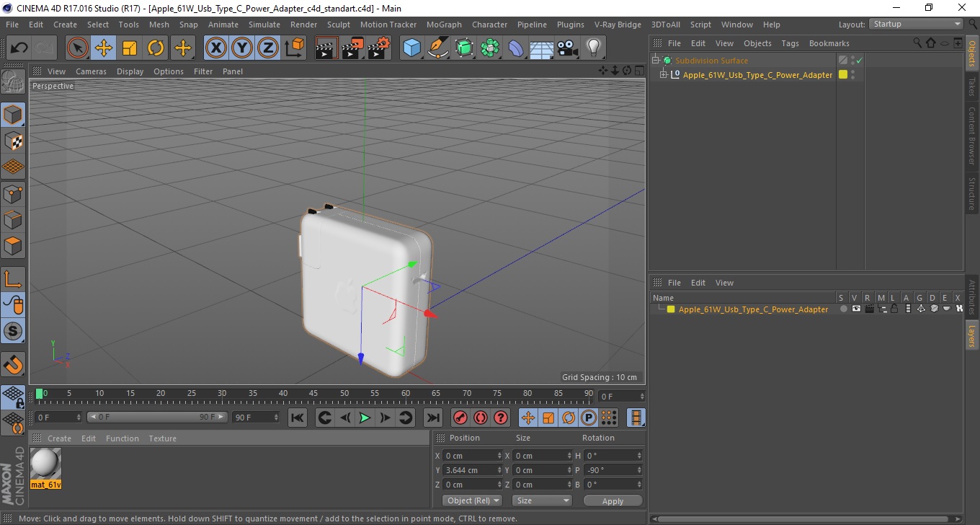Activate the Scale tool
This screenshot has width=980, height=525.
130,48
